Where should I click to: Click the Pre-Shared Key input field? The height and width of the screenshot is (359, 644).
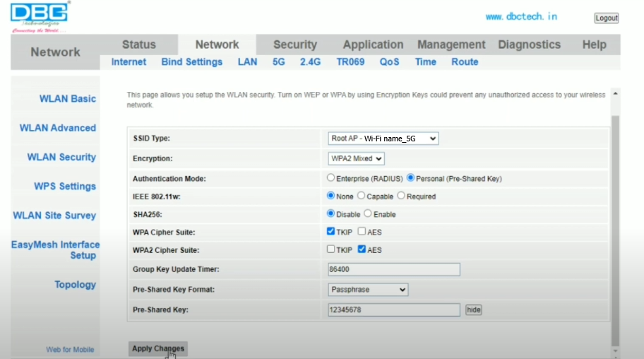(x=394, y=310)
